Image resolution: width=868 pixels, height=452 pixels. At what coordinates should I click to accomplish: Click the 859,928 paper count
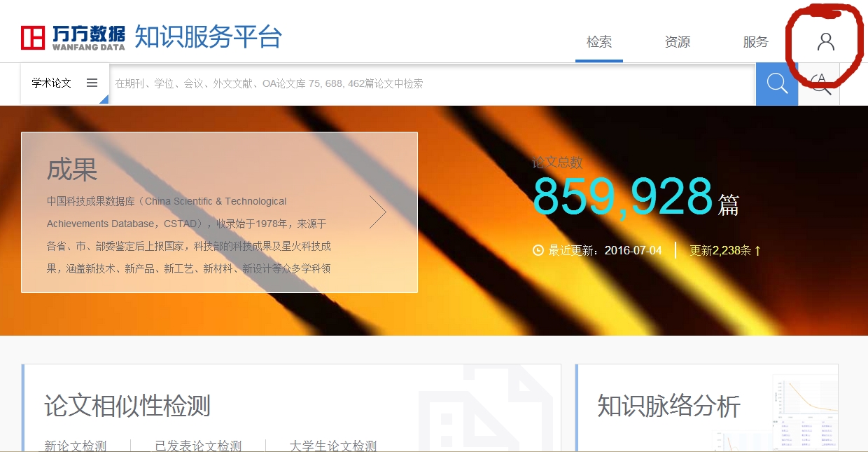(x=622, y=197)
